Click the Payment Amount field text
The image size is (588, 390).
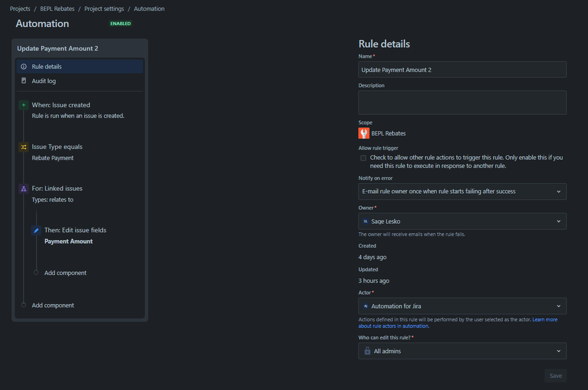pos(68,242)
